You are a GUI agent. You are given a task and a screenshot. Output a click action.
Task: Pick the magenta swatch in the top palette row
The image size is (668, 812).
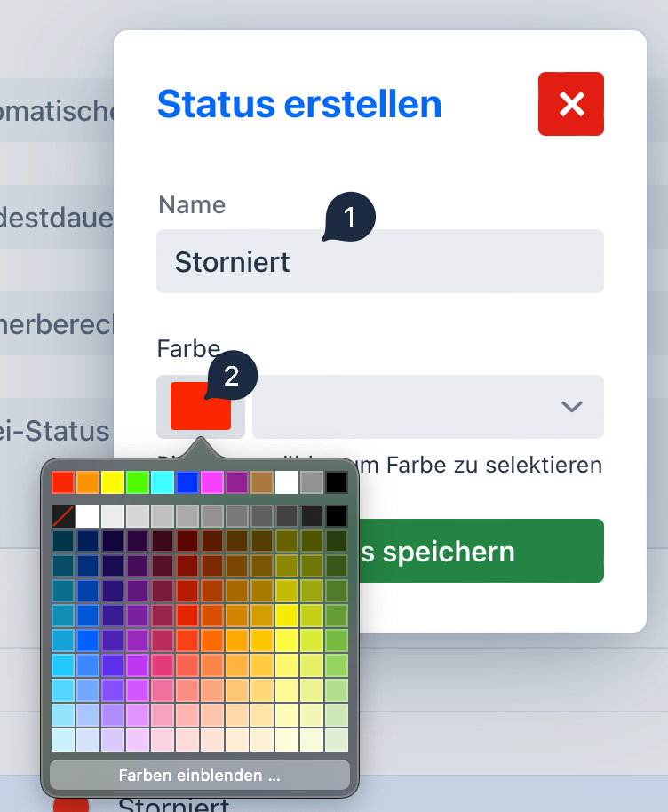[212, 482]
